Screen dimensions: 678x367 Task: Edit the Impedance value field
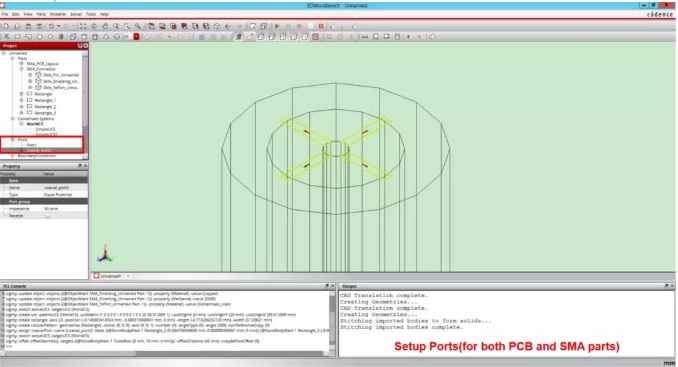[65, 209]
